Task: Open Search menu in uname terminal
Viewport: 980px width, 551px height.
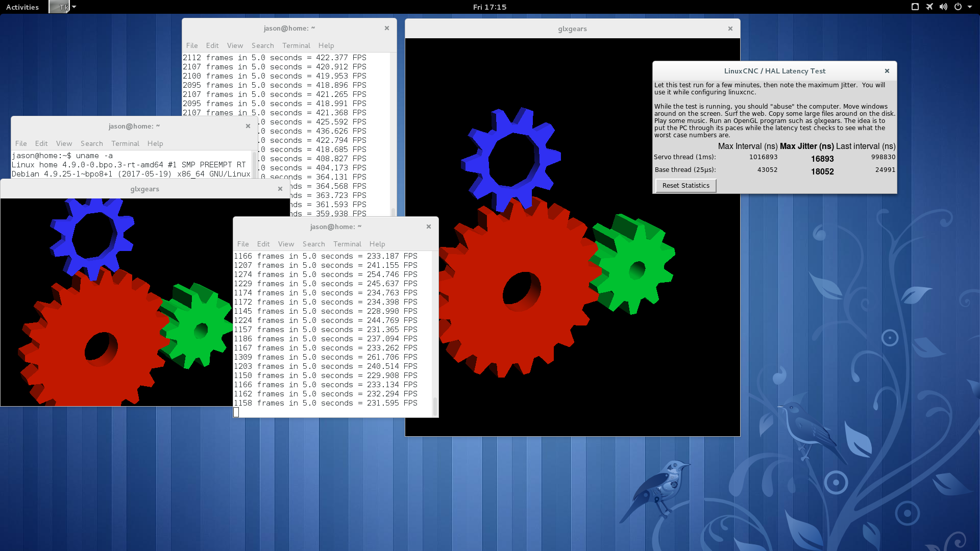Action: tap(91, 143)
